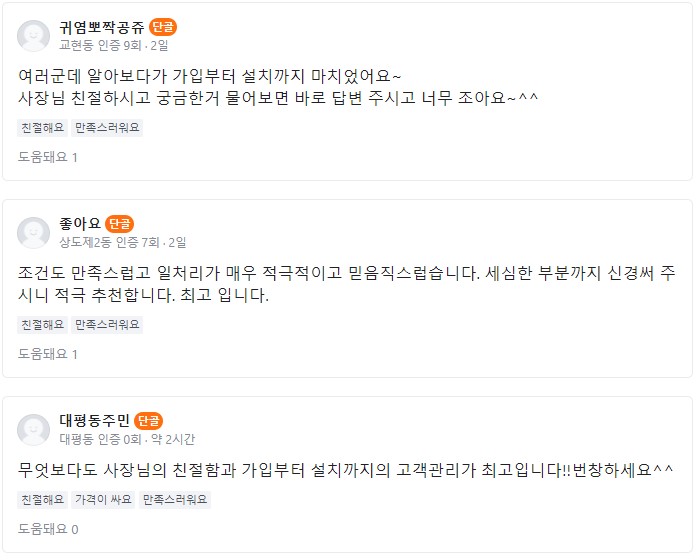Open 귀염뽀짝공쥬's user profile name
The height and width of the screenshot is (560, 700).
pyautogui.click(x=102, y=27)
